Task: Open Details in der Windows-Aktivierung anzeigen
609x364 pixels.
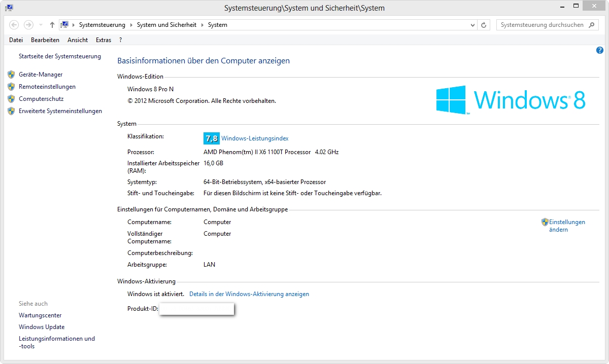Action: tap(249, 294)
